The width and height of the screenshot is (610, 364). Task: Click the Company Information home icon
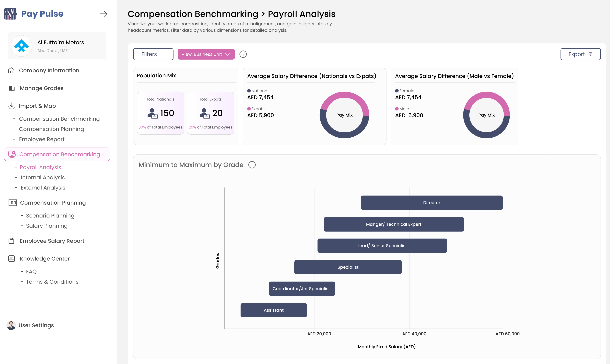(11, 71)
